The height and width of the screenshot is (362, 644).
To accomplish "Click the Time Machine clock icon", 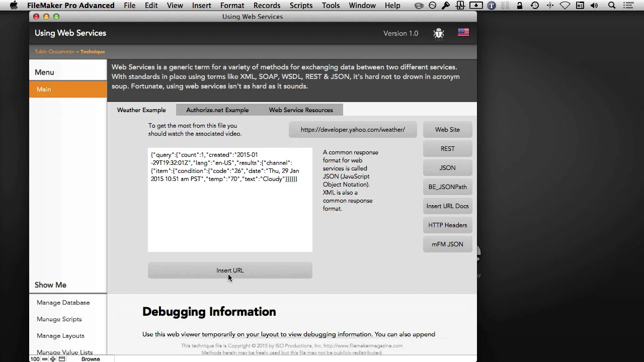I will point(535,6).
